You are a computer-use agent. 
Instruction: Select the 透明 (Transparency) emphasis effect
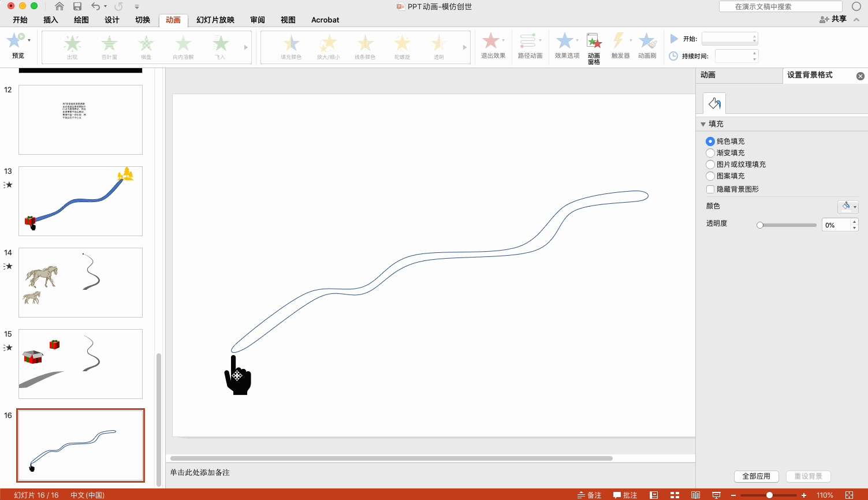[x=439, y=47]
